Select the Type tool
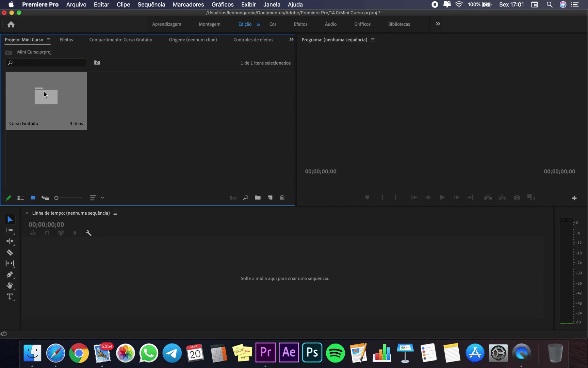Viewport: 588px width, 368px height. click(10, 297)
